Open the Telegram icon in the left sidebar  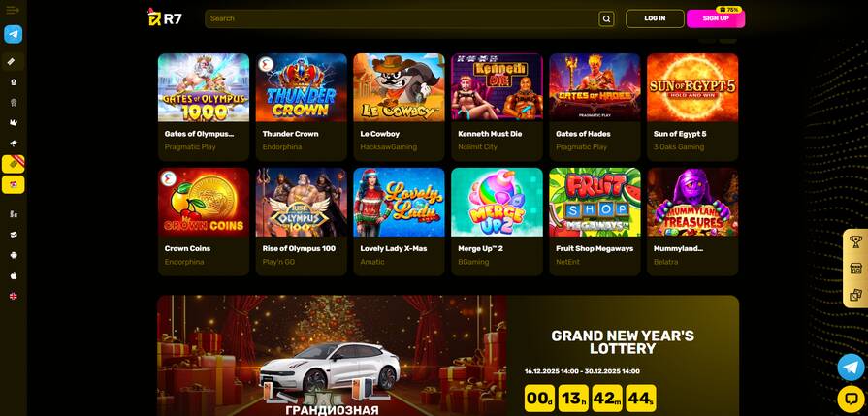(x=14, y=34)
